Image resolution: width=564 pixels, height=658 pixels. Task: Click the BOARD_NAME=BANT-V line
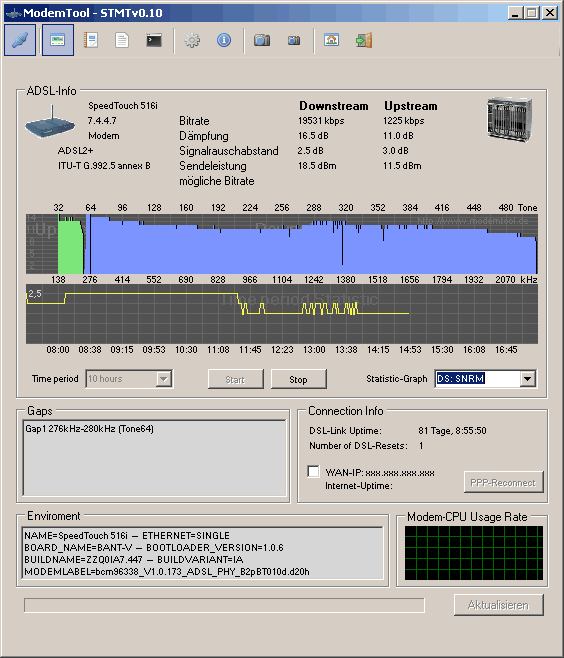click(154, 548)
